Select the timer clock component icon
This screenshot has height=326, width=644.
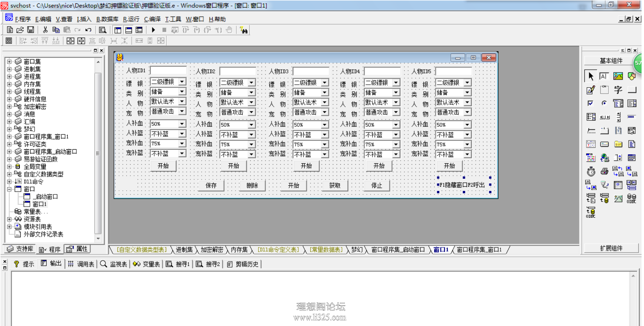click(591, 171)
